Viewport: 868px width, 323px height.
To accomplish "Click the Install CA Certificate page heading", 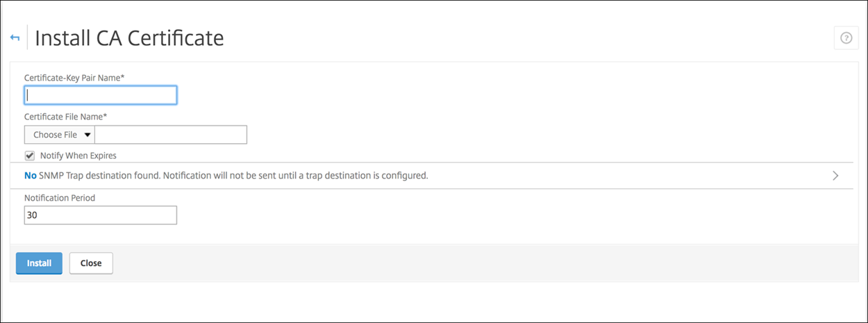I will click(x=129, y=38).
